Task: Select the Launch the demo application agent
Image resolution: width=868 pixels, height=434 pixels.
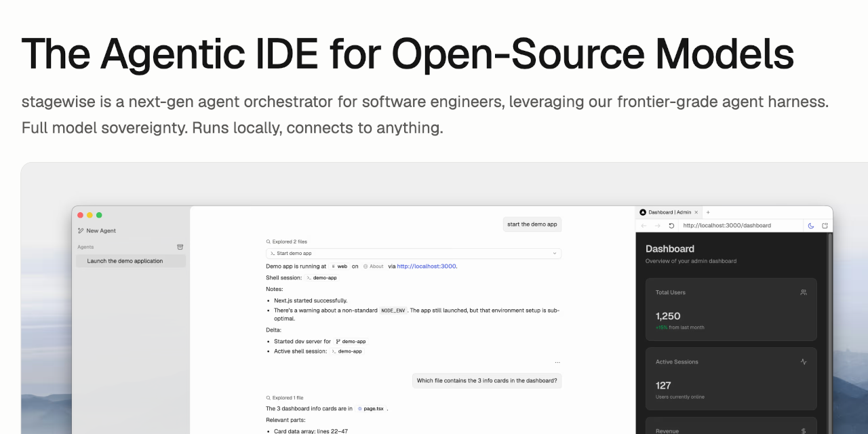Action: (x=131, y=261)
